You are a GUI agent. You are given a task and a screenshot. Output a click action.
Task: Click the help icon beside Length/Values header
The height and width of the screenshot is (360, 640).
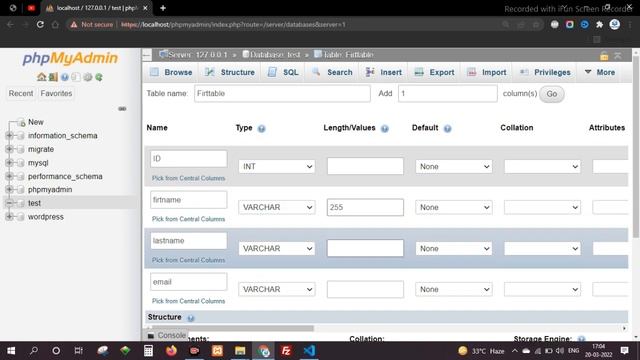coord(384,129)
